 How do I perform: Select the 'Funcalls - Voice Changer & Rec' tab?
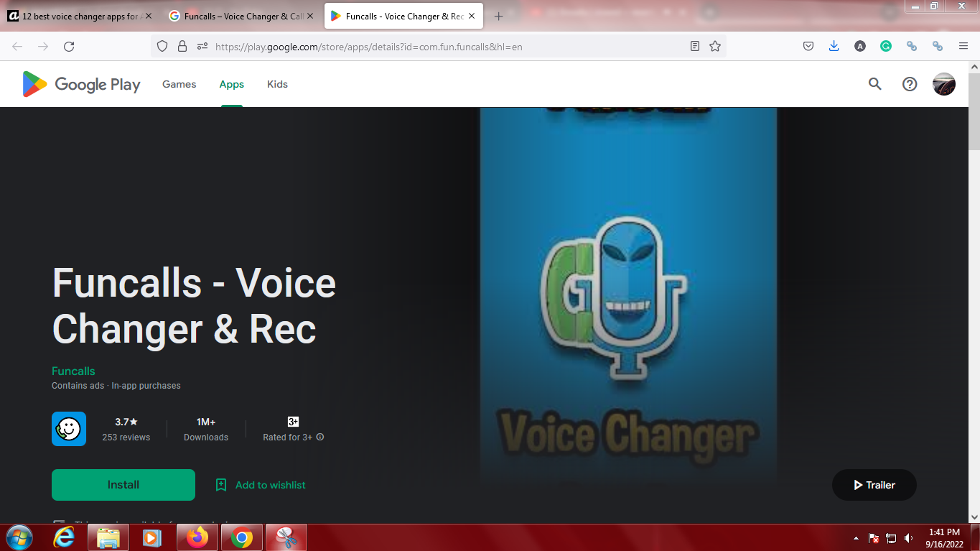coord(402,16)
